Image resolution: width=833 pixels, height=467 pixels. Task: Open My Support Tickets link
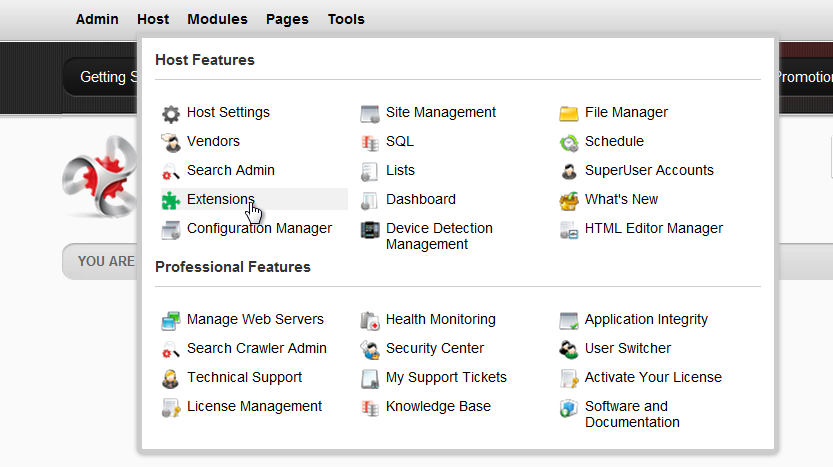coord(446,377)
